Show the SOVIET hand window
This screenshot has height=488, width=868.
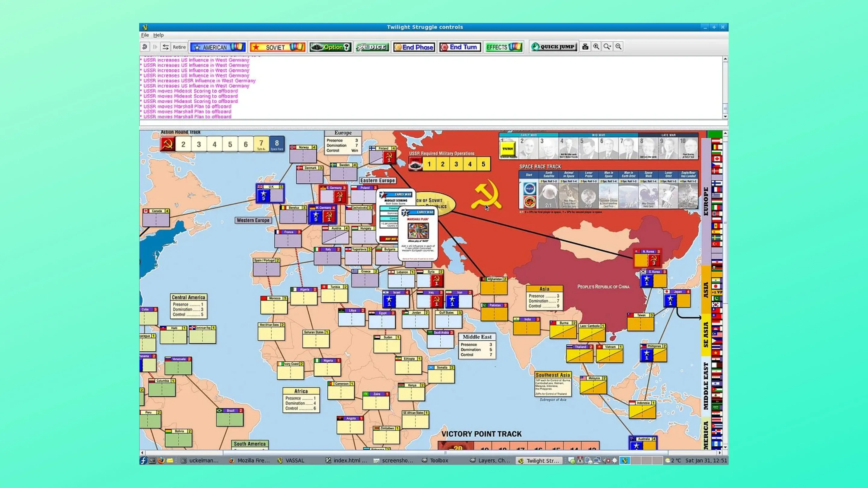click(x=277, y=47)
